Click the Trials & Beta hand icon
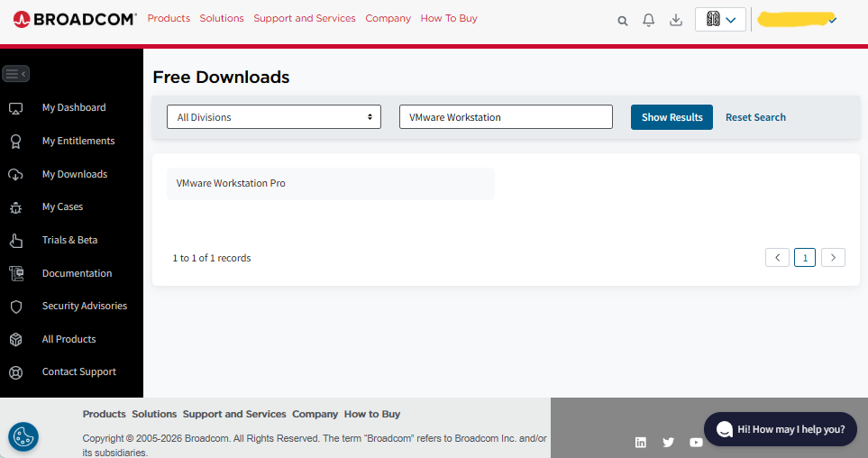The height and width of the screenshot is (458, 868). click(x=16, y=241)
